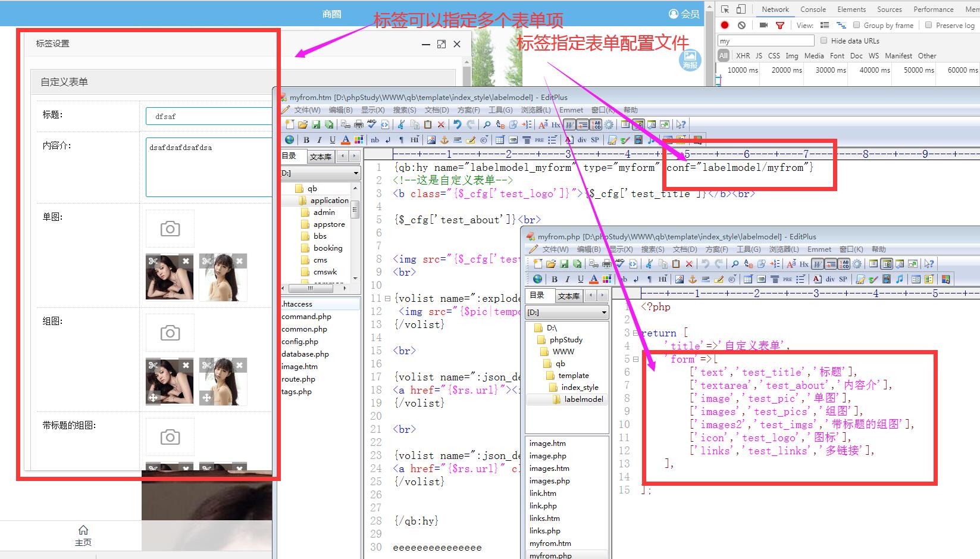Image resolution: width=980 pixels, height=559 pixels.
Task: Open the 搜索(S) menu in myfrom.htm window
Action: (404, 110)
